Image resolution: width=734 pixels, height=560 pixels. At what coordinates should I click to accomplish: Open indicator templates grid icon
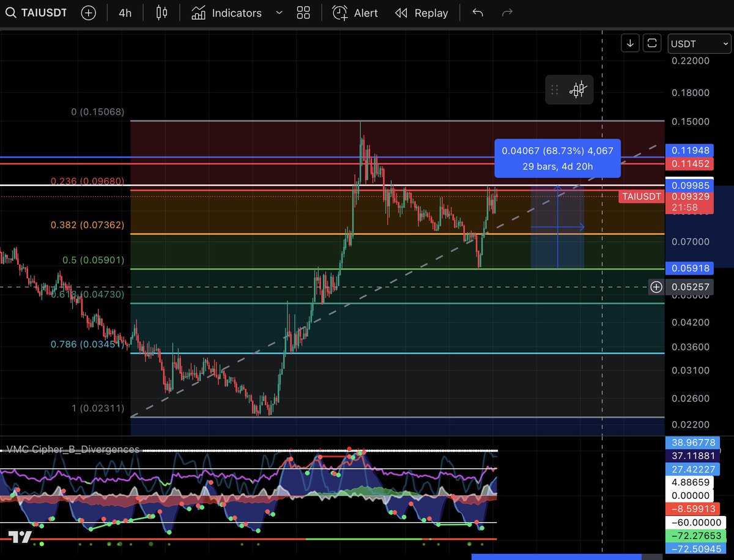[x=303, y=13]
